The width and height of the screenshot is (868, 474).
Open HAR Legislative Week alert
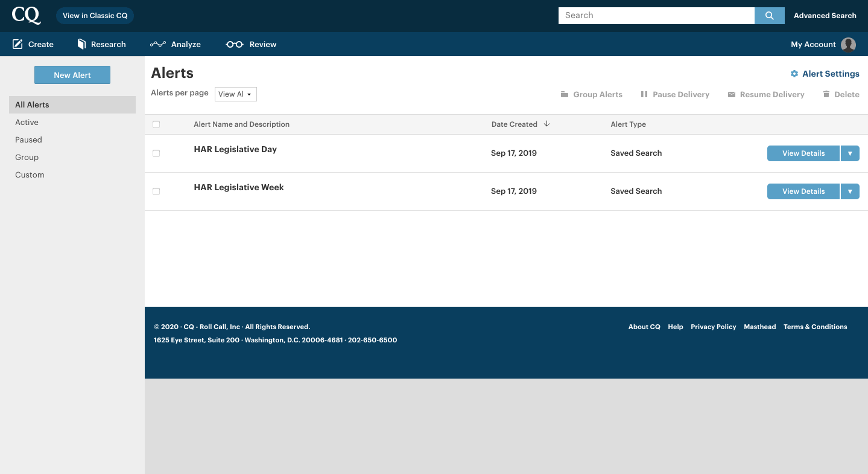tap(239, 187)
